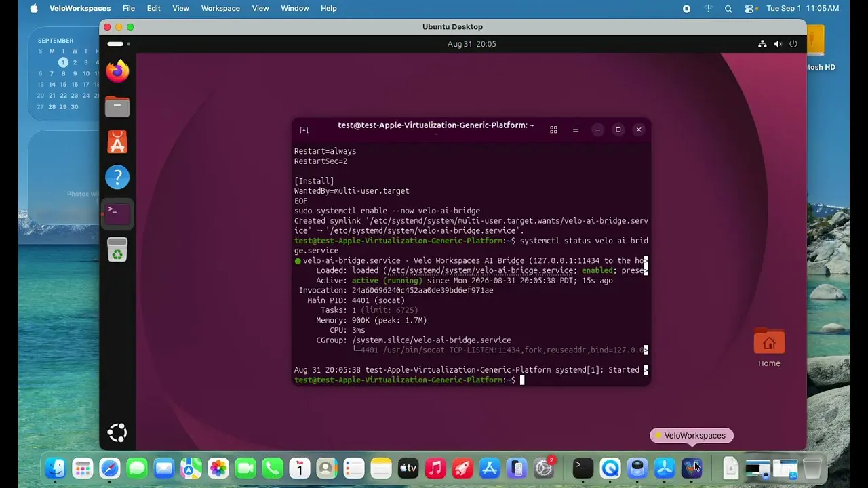Image resolution: width=868 pixels, height=488 pixels.
Task: Open the Ubuntu power menu icon
Action: [793, 44]
